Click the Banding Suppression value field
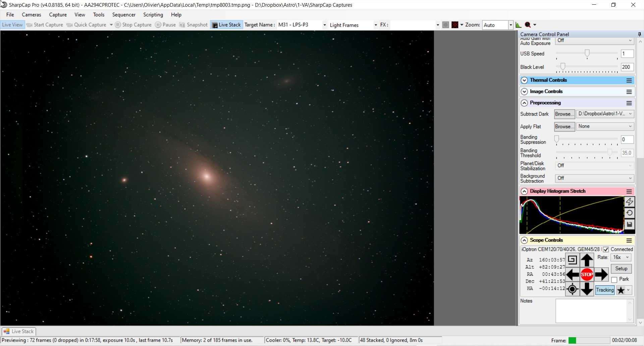Viewport: 644px width, 346px height. pos(627,140)
